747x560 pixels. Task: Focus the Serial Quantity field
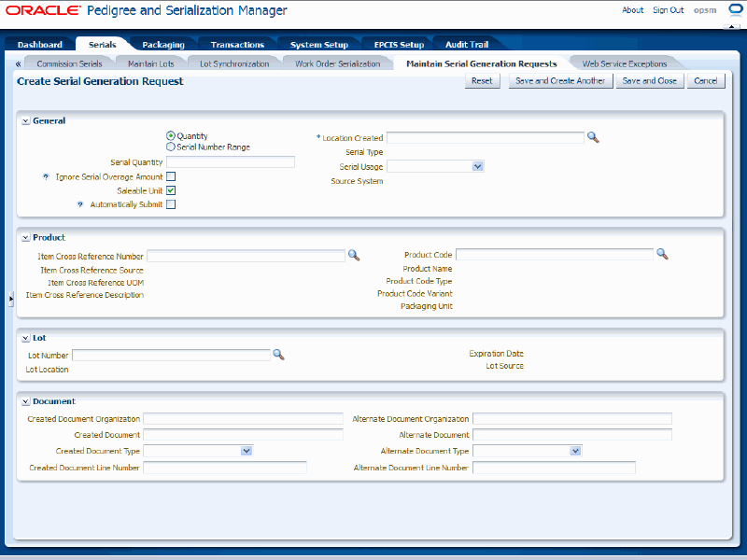[231, 161]
